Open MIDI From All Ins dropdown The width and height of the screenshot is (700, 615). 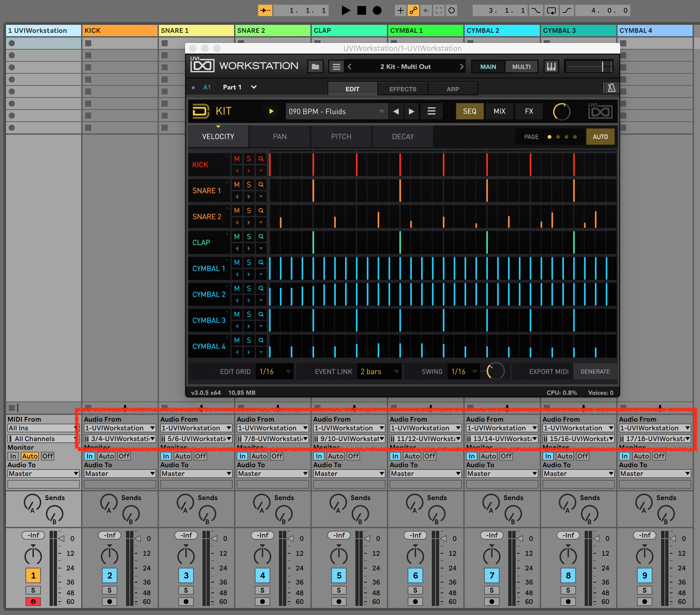point(44,428)
